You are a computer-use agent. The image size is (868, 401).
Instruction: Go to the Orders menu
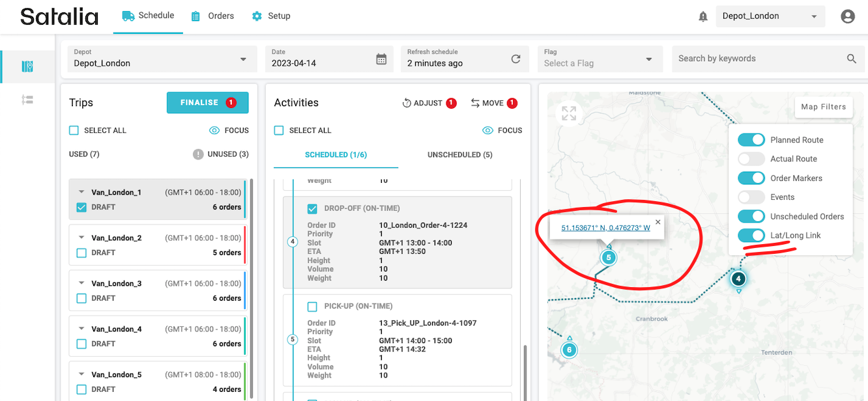212,16
